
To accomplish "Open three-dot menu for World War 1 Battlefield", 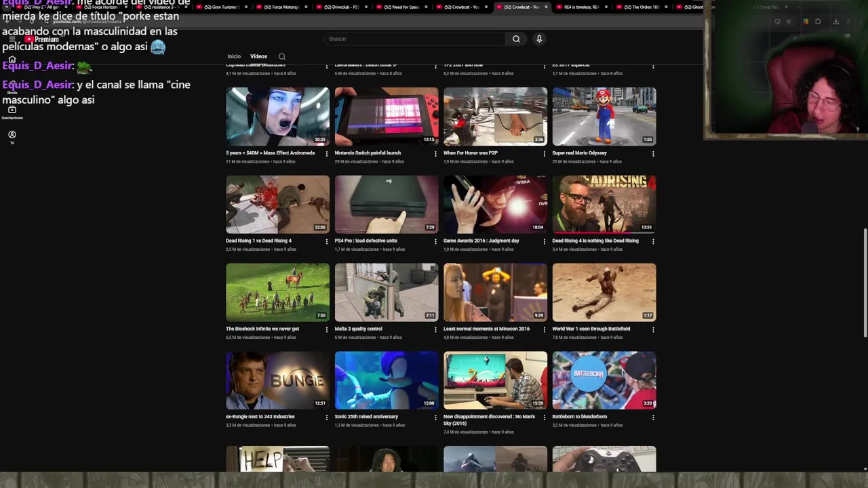I will pyautogui.click(x=653, y=329).
